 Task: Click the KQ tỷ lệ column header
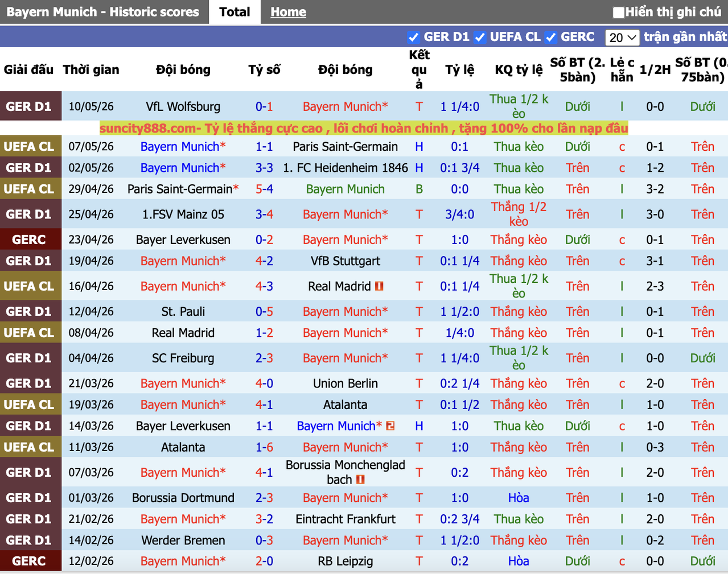tap(519, 69)
